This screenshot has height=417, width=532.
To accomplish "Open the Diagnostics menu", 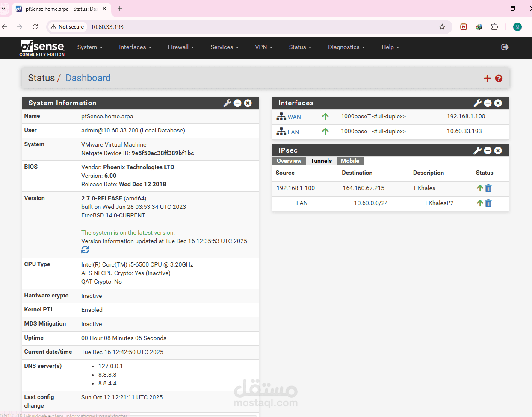I will click(346, 47).
